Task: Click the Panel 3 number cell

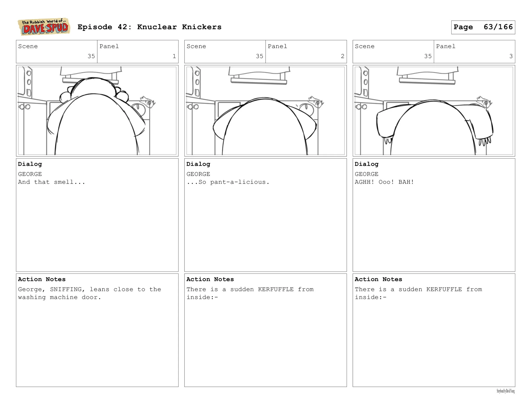Action: (x=474, y=52)
